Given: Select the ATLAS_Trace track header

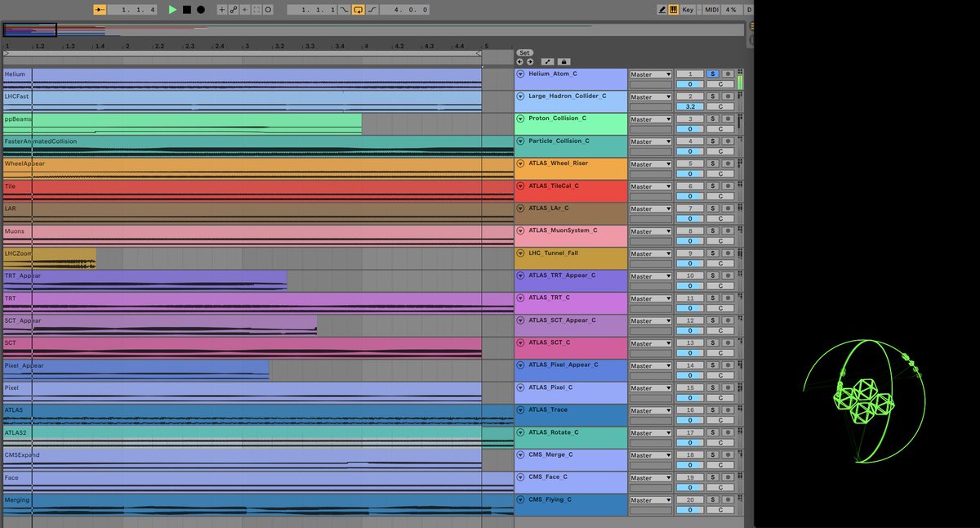Looking at the screenshot, I should 570,415.
